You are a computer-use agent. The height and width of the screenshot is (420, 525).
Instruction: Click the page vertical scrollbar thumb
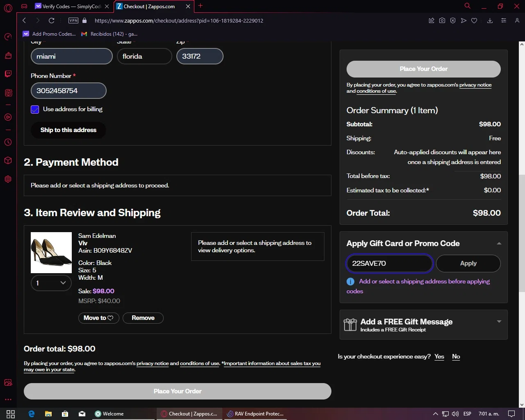(522, 233)
